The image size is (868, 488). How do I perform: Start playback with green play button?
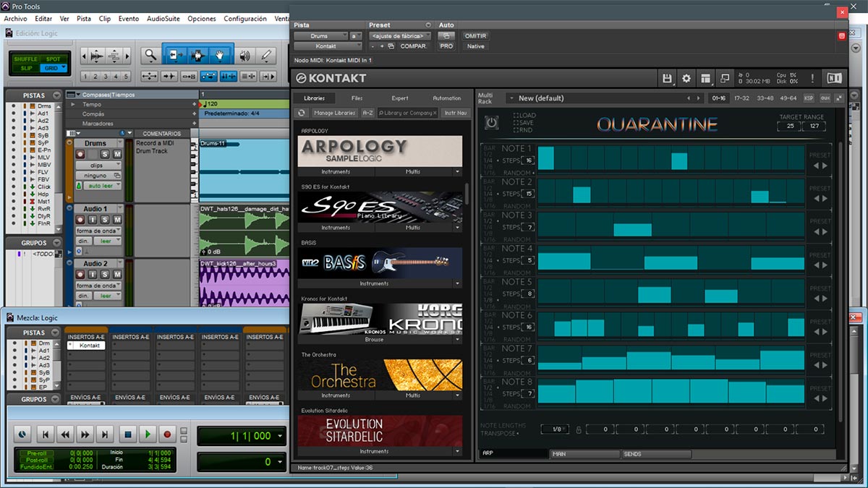click(148, 435)
